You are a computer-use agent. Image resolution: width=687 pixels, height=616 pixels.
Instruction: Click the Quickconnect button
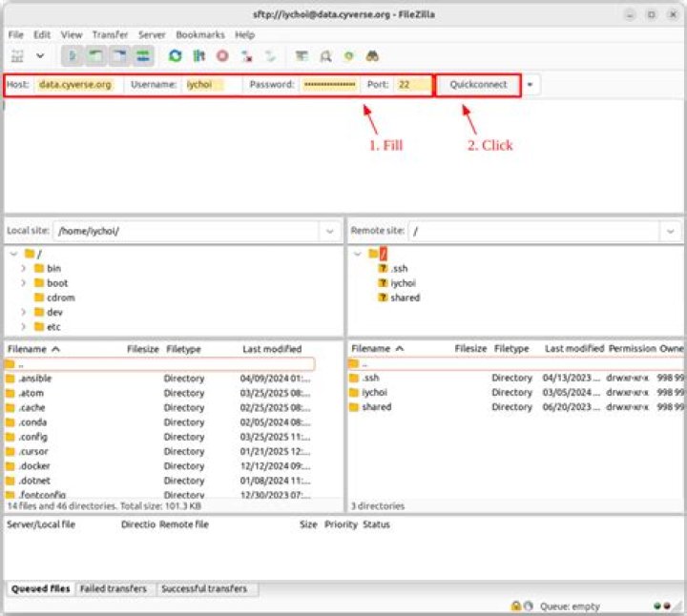(x=478, y=85)
